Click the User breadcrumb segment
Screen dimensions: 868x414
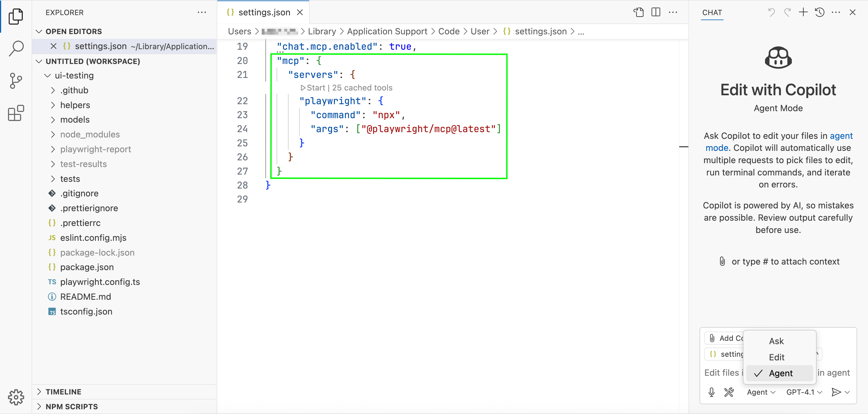point(480,31)
